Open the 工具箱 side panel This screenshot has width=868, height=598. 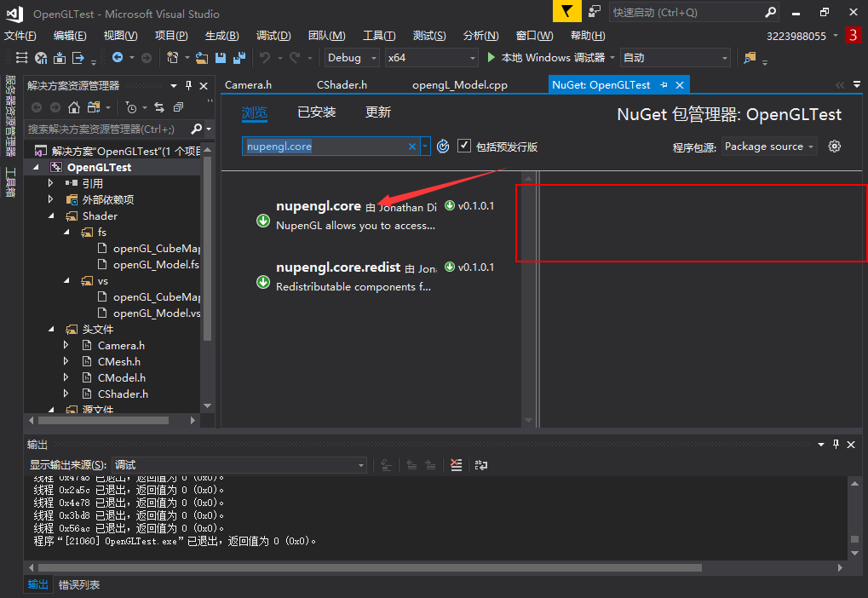pos(10,181)
